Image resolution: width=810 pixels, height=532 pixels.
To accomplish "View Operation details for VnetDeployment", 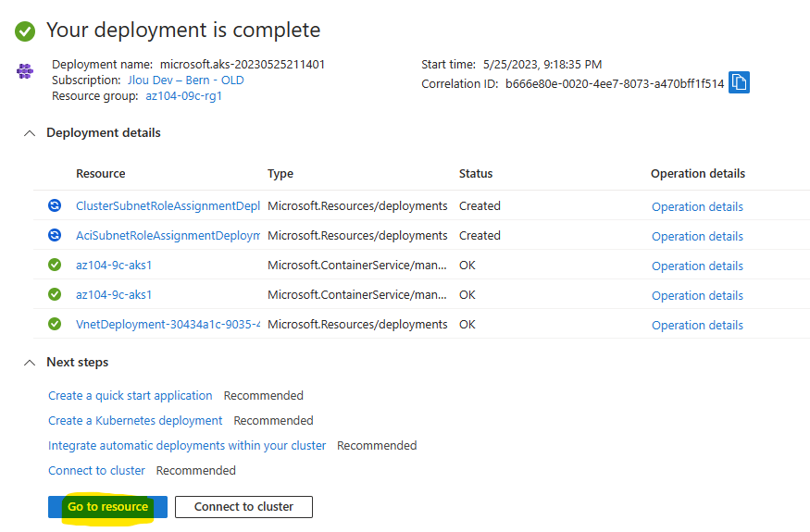I will tap(697, 325).
